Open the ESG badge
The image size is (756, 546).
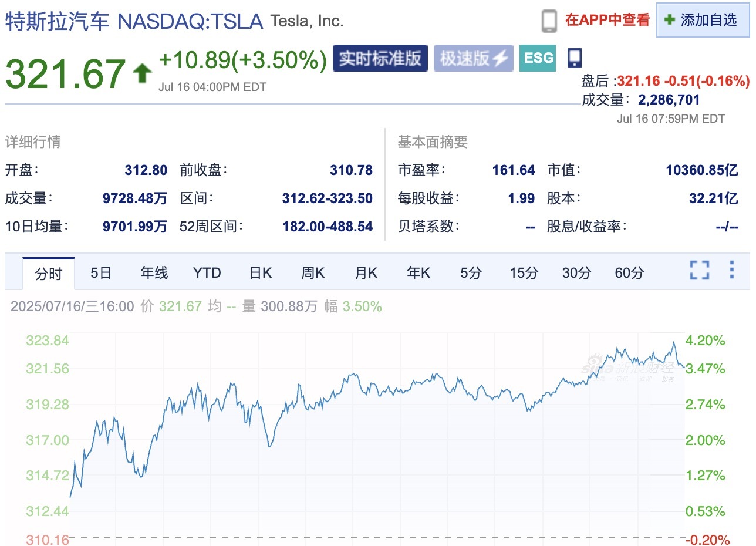(538, 58)
